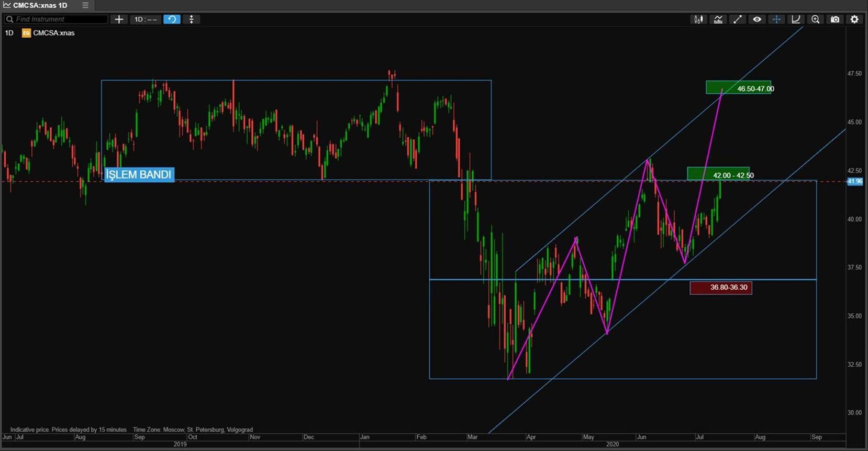The height and width of the screenshot is (451, 868).
Task: Click the Sep label at the time axis end
Action: coord(816,437)
